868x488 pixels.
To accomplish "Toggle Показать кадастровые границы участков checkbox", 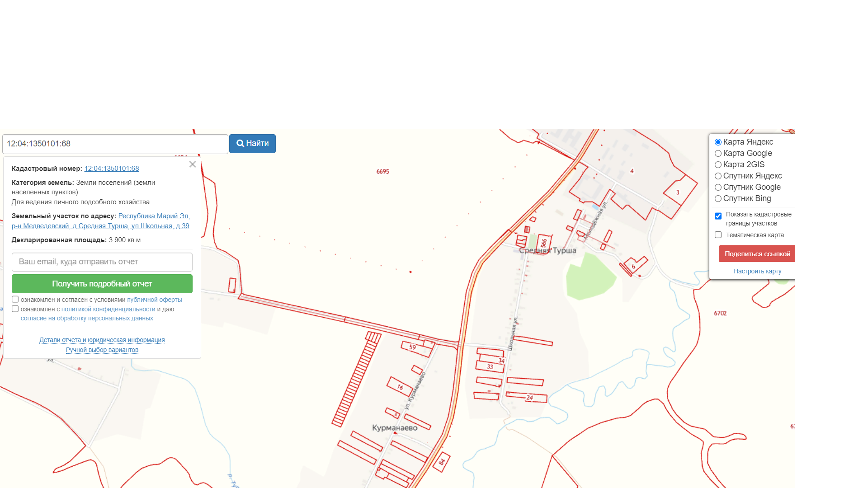I will (x=718, y=216).
